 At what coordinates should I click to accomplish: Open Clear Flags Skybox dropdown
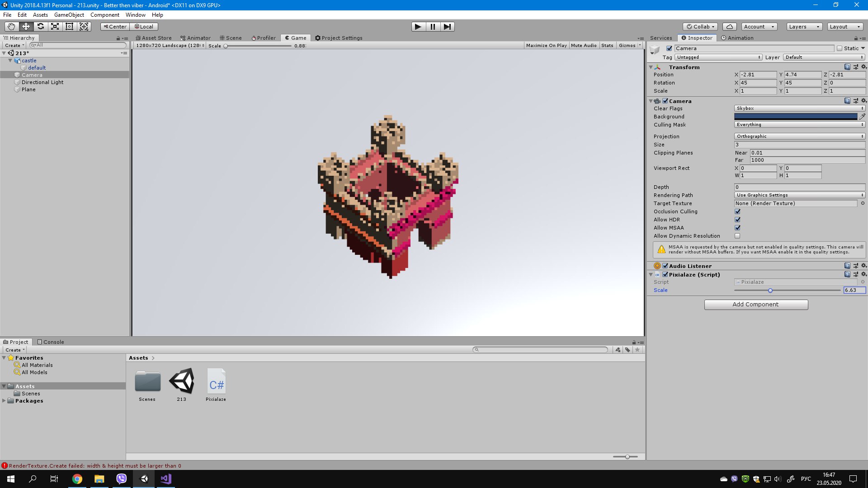pos(800,108)
